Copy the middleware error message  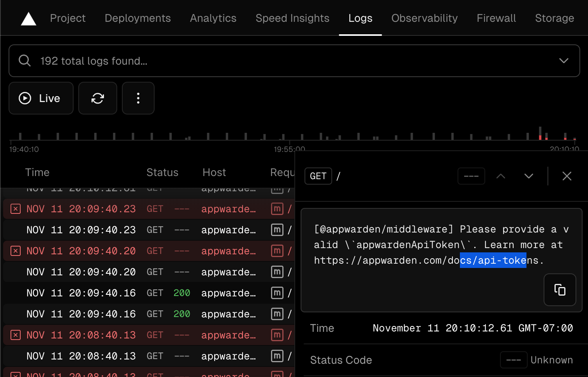tap(560, 290)
